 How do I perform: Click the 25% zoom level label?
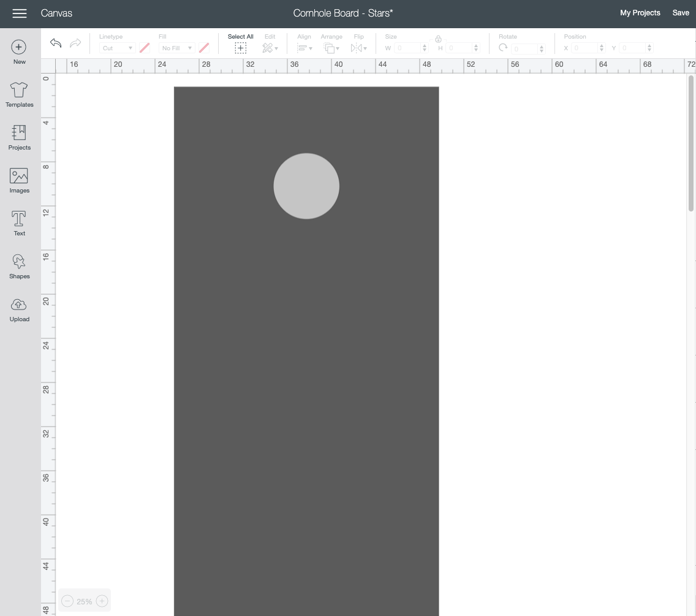click(85, 602)
